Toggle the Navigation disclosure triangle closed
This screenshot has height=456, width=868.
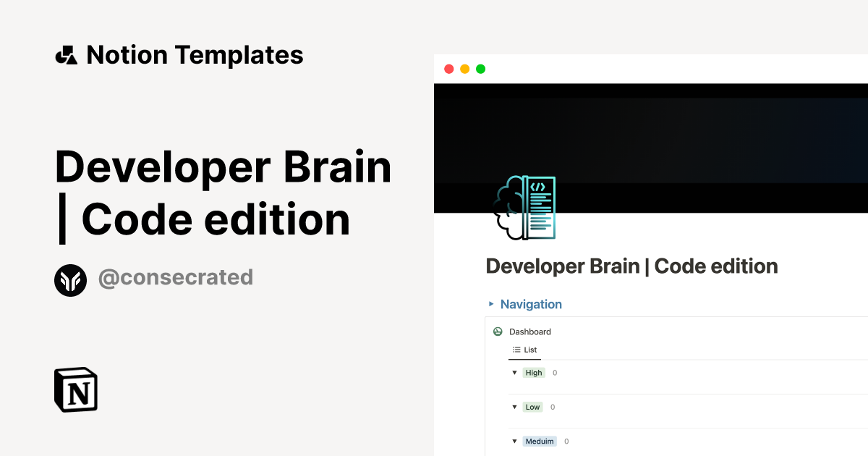[x=491, y=304]
